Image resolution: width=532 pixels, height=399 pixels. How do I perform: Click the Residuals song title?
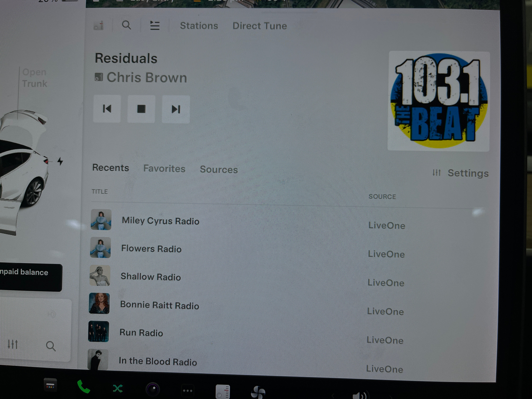click(126, 58)
